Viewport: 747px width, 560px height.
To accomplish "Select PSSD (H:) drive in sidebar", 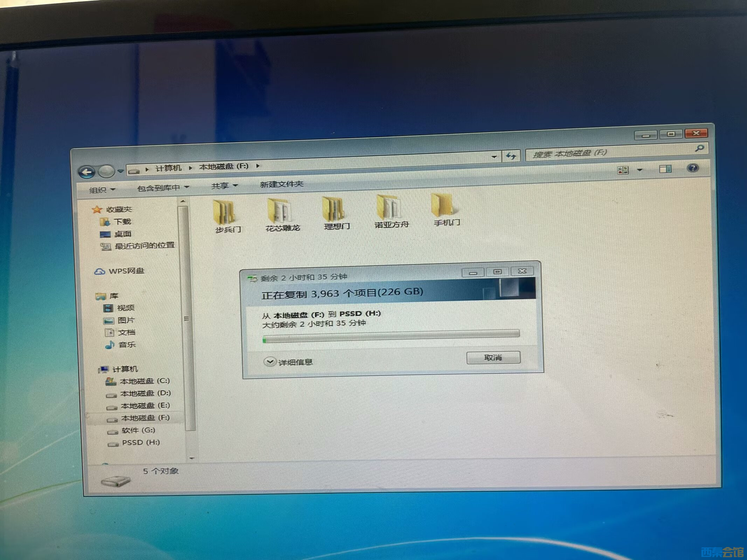I will [140, 442].
